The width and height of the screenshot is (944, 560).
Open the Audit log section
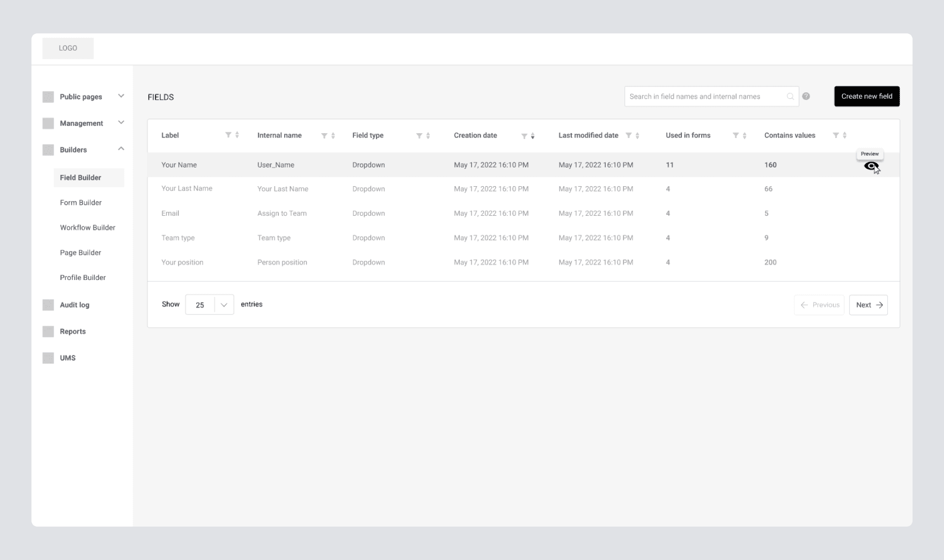click(74, 305)
